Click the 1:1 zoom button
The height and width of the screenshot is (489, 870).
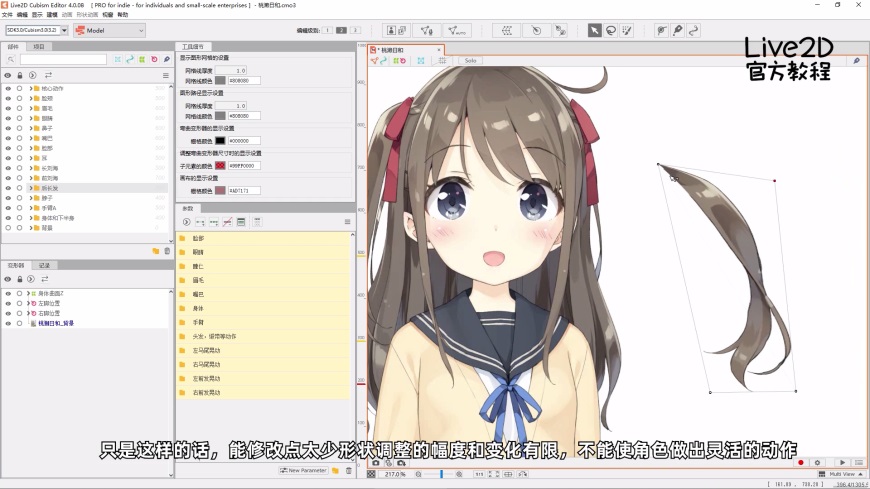pyautogui.click(x=479, y=474)
